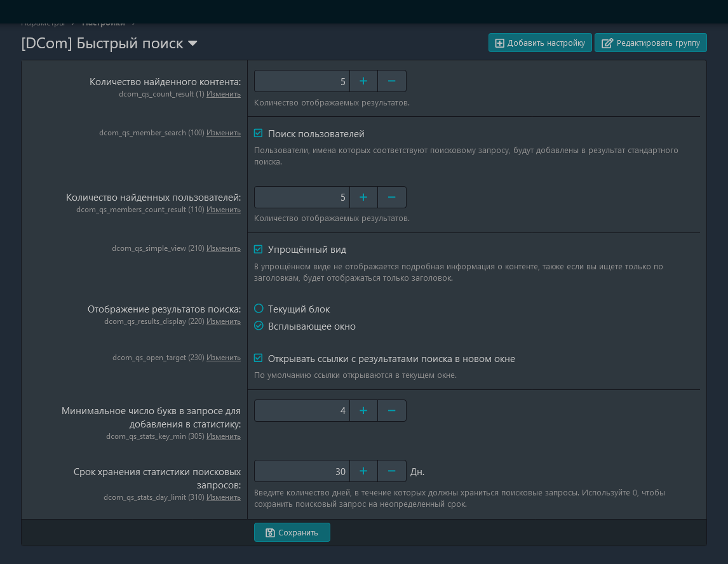This screenshot has width=728, height=564.
Task: Choose Всплывающее окно display option
Action: (x=259, y=326)
